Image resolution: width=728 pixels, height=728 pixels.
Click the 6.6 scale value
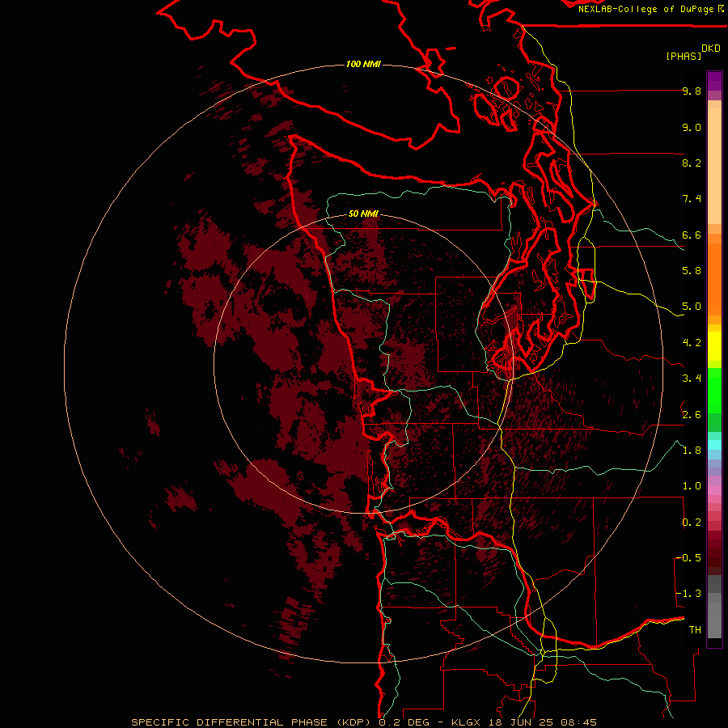692,235
